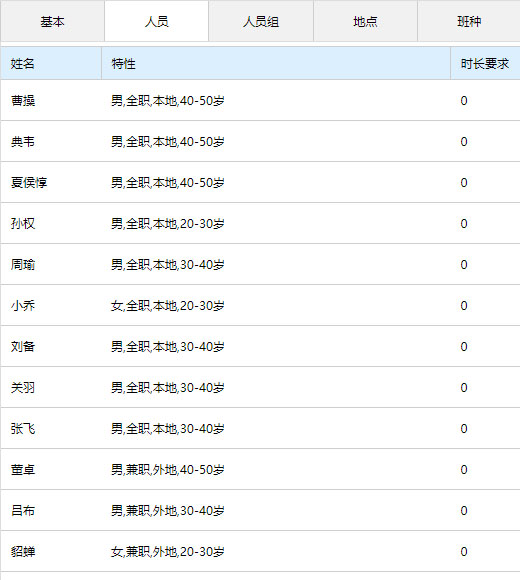Select the 典韦 name cell
Image resolution: width=520 pixels, height=580 pixels.
(51, 141)
